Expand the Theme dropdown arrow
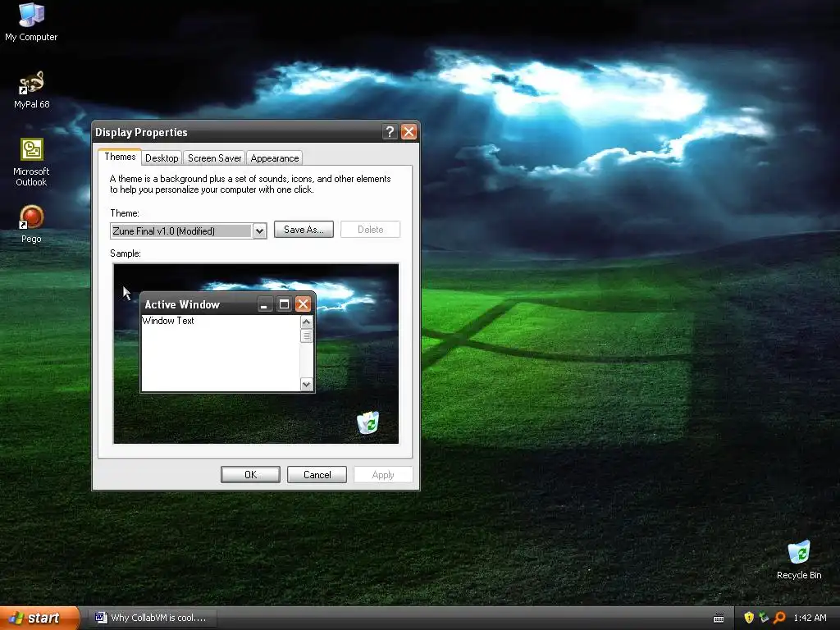The image size is (840, 630). pyautogui.click(x=260, y=231)
